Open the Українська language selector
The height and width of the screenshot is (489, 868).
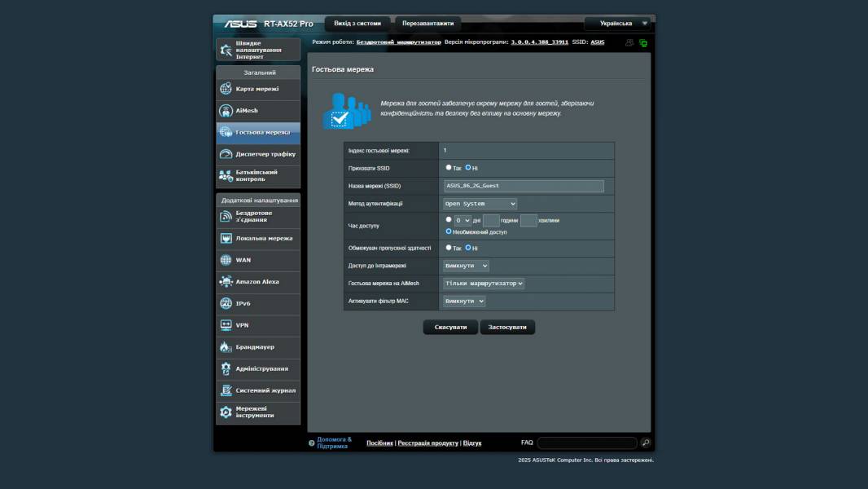(x=620, y=24)
